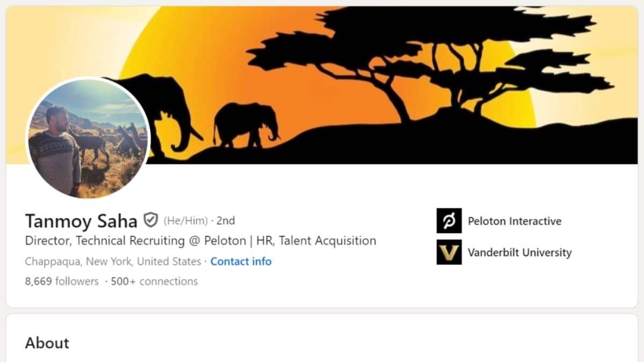The height and width of the screenshot is (362, 644).
Task: Click the verified shield badge beside the name
Action: click(150, 220)
